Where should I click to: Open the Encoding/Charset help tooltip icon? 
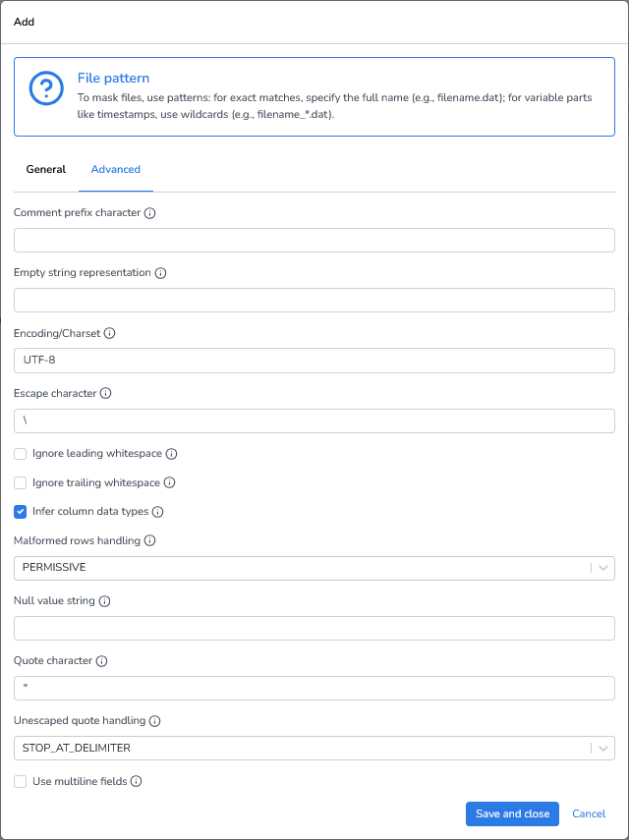coord(108,333)
